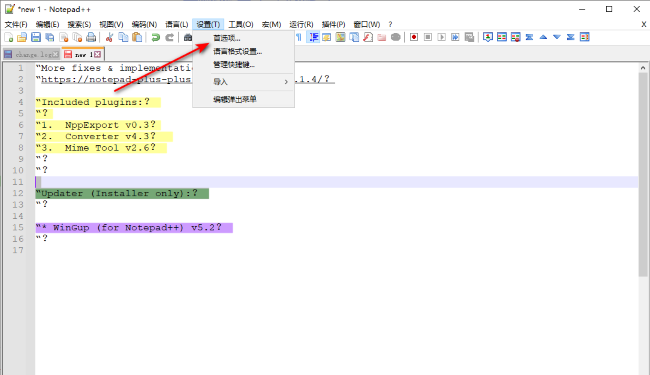Viewport: 650px width, 375px height.
Task: Open the Document Map icon
Action: 340,37
